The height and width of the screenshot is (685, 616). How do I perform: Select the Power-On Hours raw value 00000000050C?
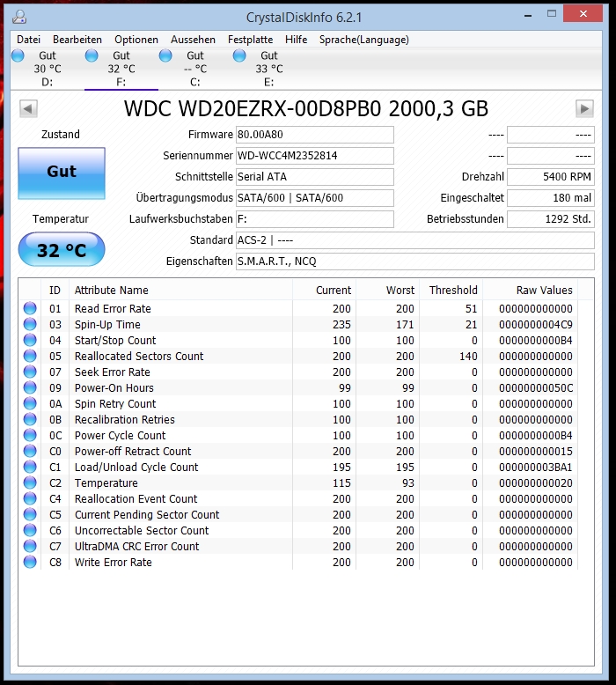(x=536, y=388)
